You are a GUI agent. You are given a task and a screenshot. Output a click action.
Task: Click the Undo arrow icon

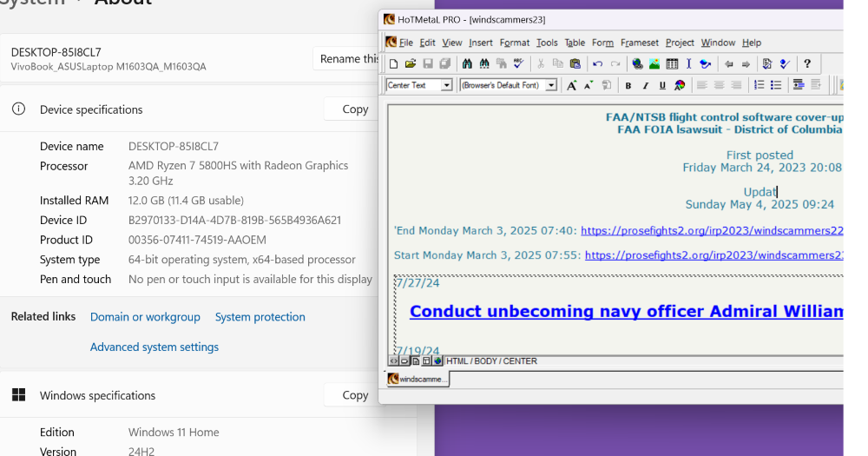(597, 63)
